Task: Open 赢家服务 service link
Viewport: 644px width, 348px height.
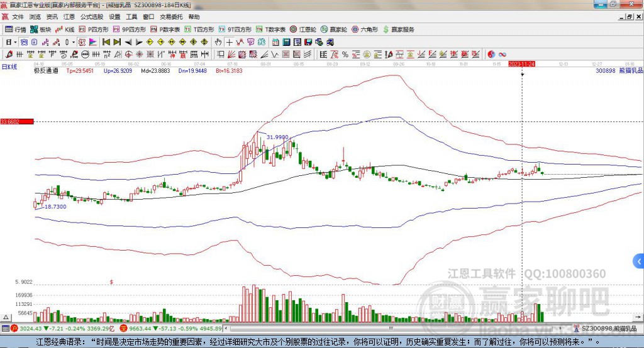Action: tap(398, 30)
